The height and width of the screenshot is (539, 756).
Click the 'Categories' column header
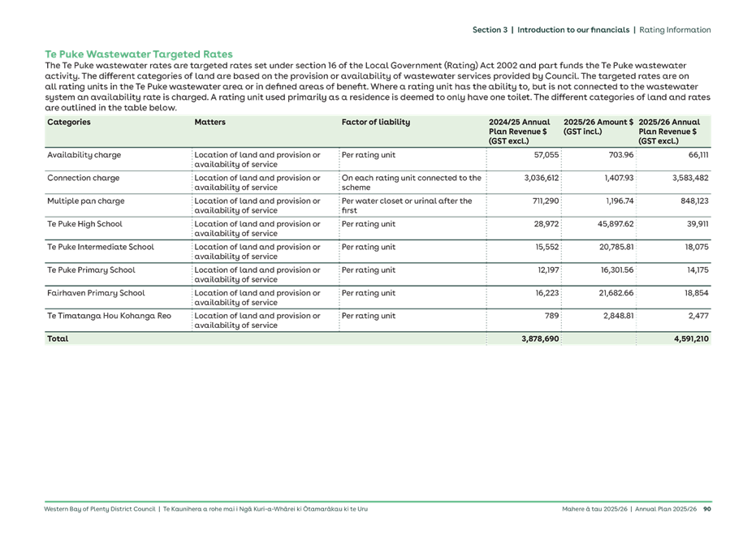tap(69, 123)
